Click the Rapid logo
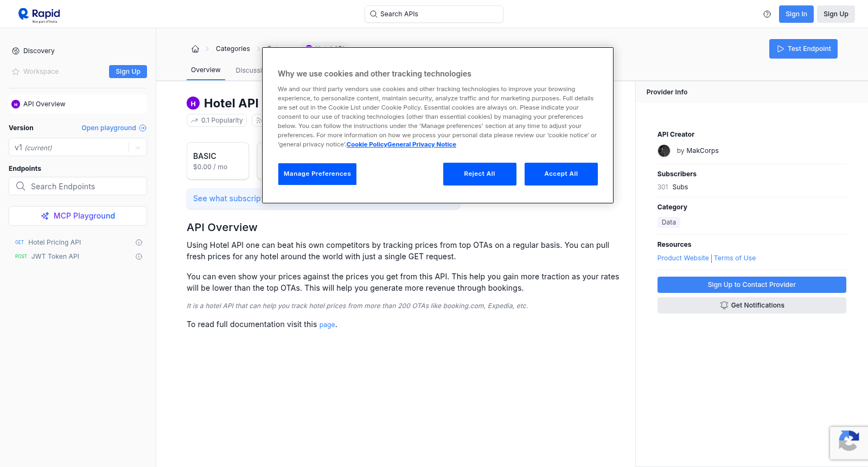Image resolution: width=868 pixels, height=467 pixels. (39, 15)
